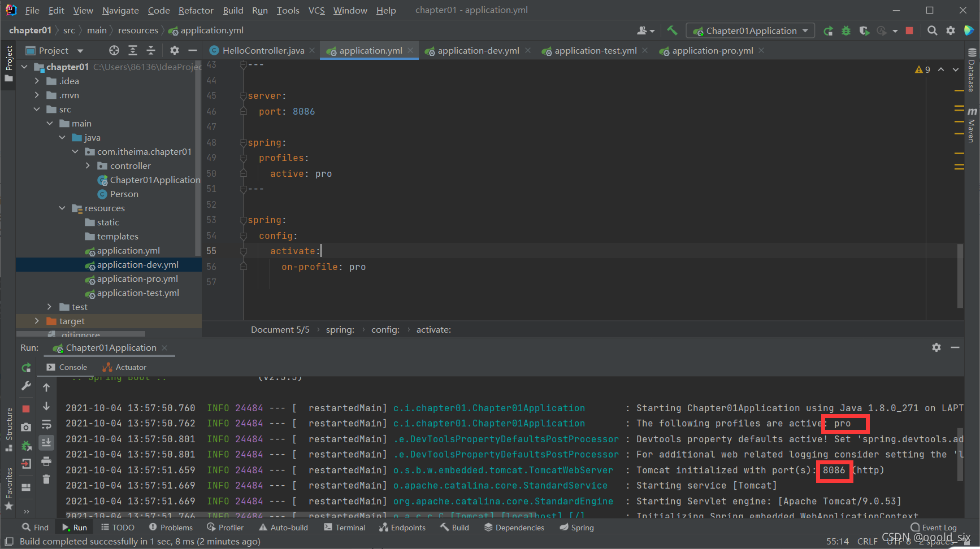Image resolution: width=980 pixels, height=549 pixels.
Task: Toggle the Favorites side tool window
Action: (8, 489)
